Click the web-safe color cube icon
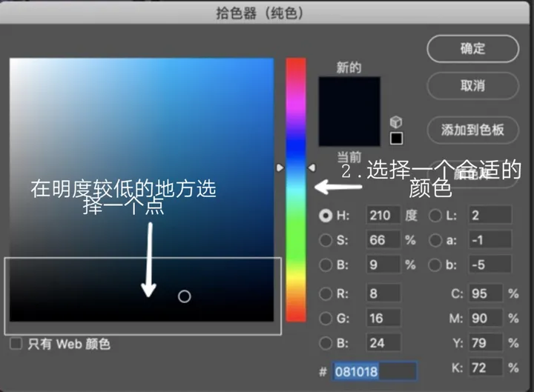Screen dimensions: 534x392 tap(396, 122)
